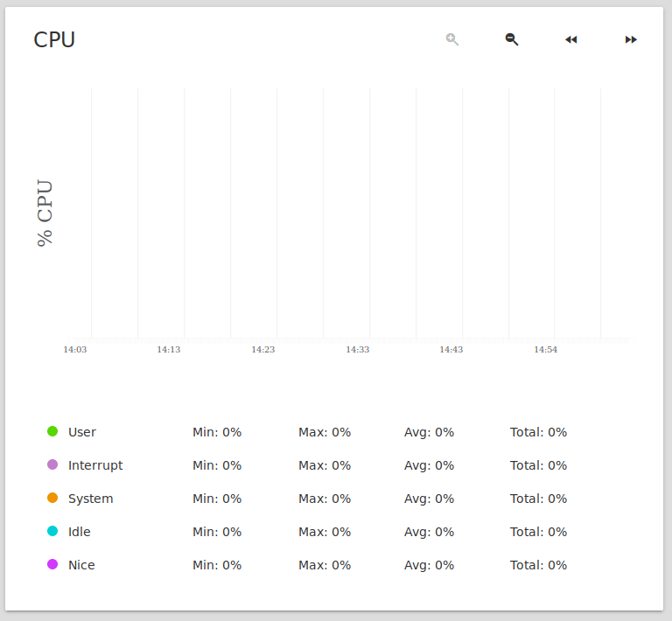Viewport: 672px width, 621px height.
Task: Click the 14:33 time axis label
Action: (x=357, y=350)
